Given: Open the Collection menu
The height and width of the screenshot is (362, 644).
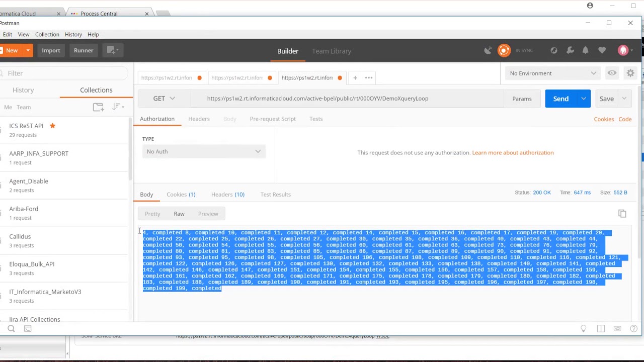Looking at the screenshot, I should 47,34.
